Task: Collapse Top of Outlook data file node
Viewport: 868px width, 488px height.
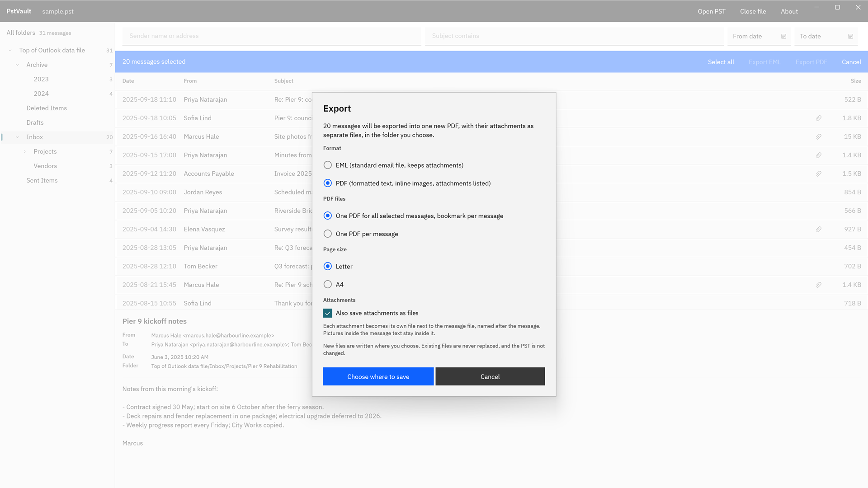Action: pos(10,51)
